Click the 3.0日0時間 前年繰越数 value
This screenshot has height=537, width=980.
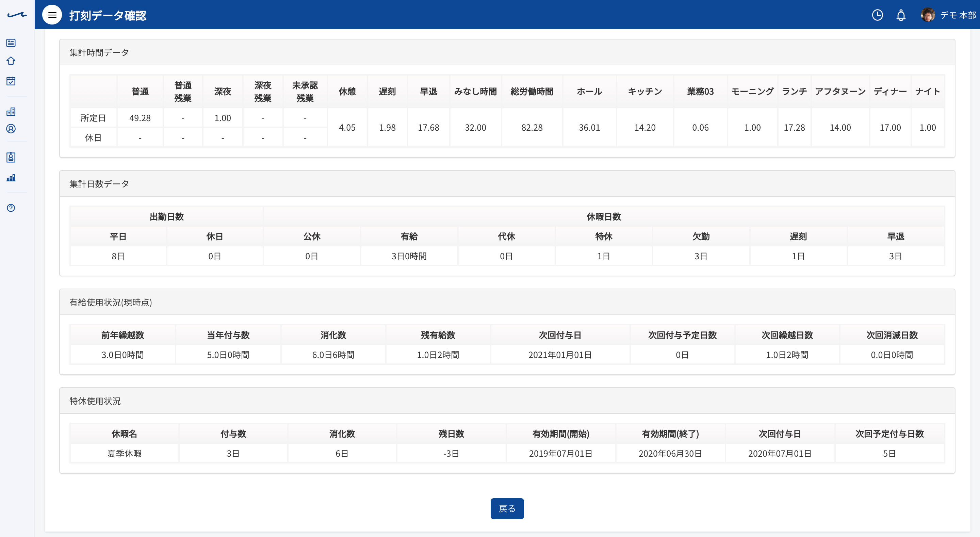[122, 355]
